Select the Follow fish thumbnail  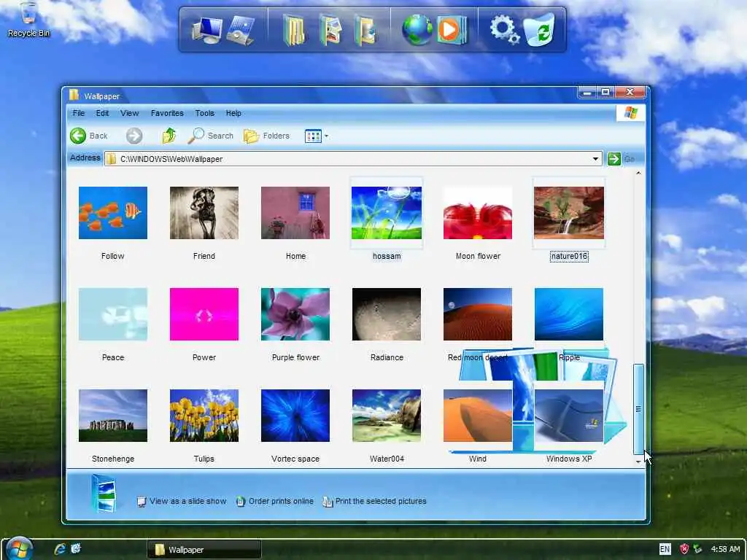[x=113, y=213]
